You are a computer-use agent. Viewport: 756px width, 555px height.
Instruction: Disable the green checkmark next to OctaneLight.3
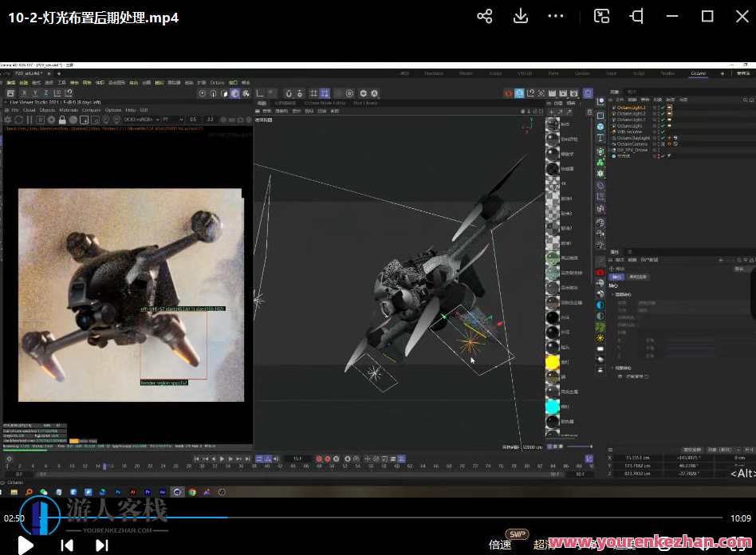662,119
